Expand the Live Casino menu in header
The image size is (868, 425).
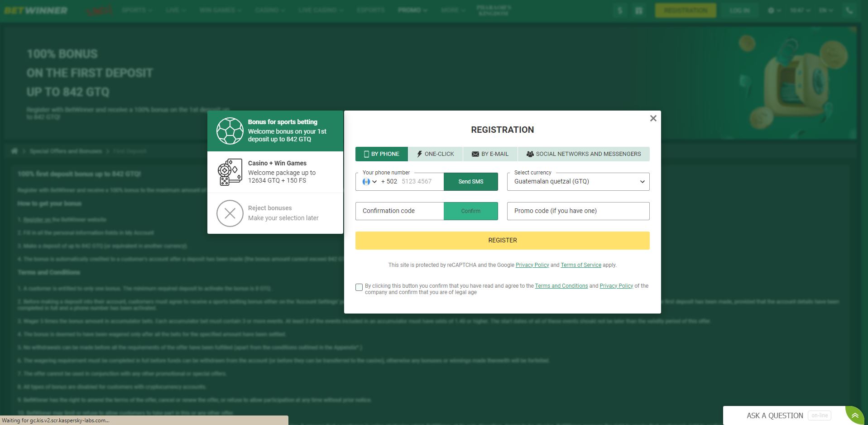point(321,10)
